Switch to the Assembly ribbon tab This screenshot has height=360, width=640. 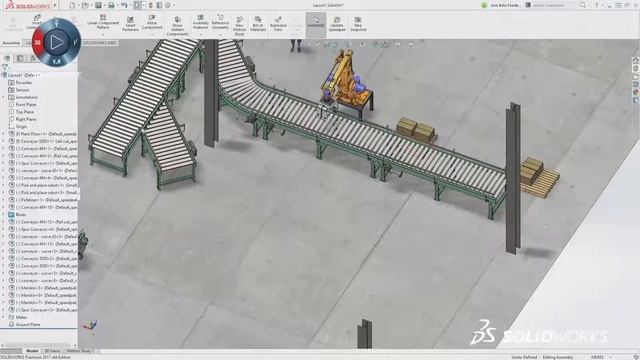(11, 42)
